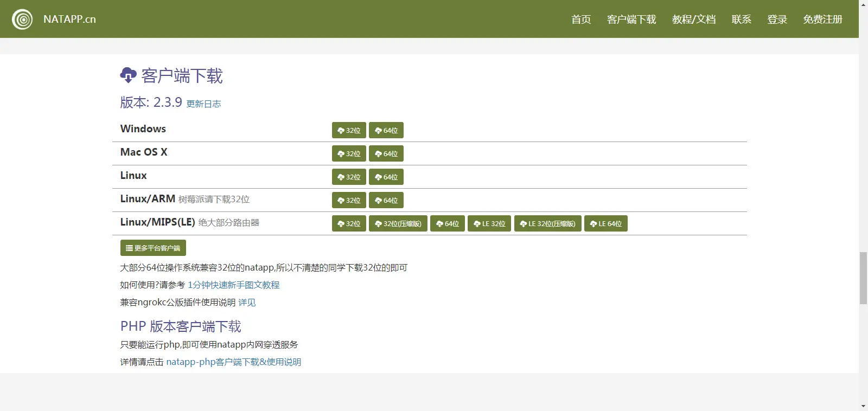Image resolution: width=868 pixels, height=411 pixels.
Task: Open the 更新日志 link
Action: [x=203, y=104]
